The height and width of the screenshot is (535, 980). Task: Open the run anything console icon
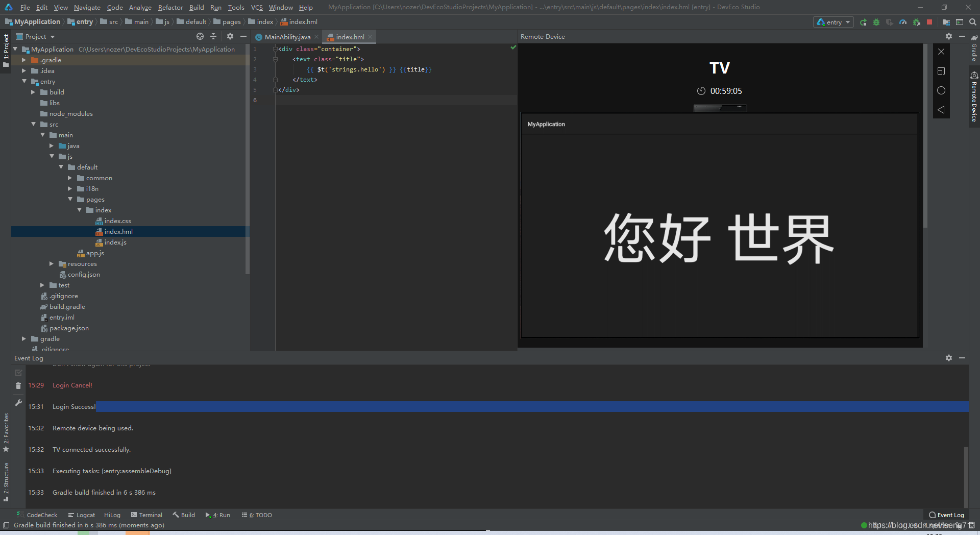pos(960,22)
